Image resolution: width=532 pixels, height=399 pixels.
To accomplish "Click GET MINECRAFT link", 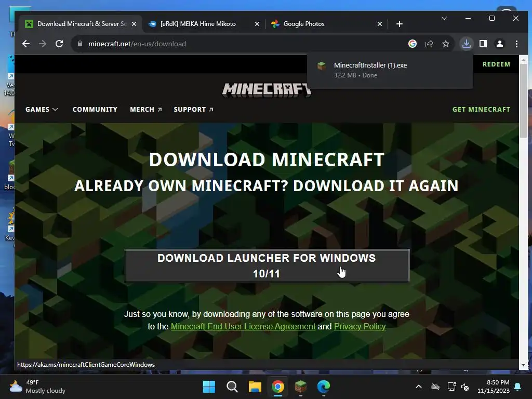I will tap(481, 109).
